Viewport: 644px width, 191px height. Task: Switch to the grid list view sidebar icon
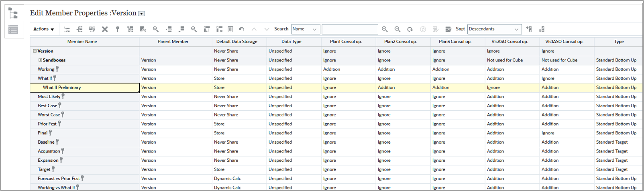(x=13, y=30)
